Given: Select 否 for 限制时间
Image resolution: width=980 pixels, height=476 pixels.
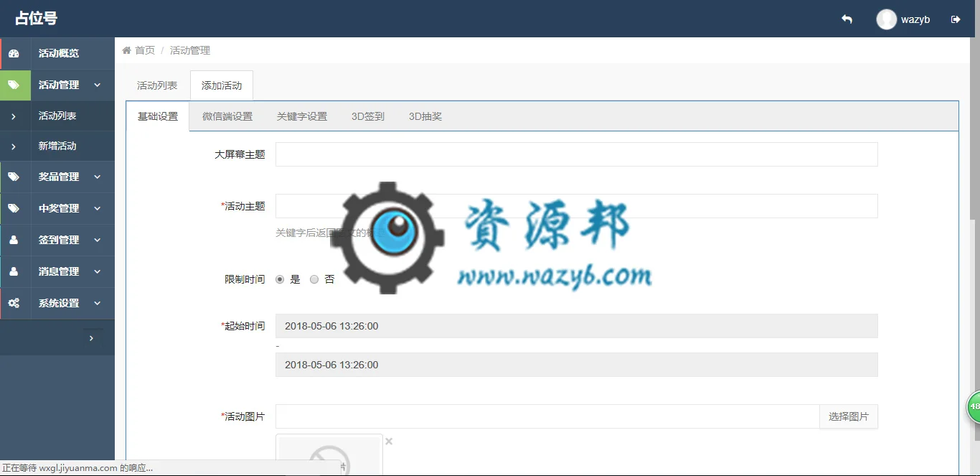Looking at the screenshot, I should pos(314,279).
